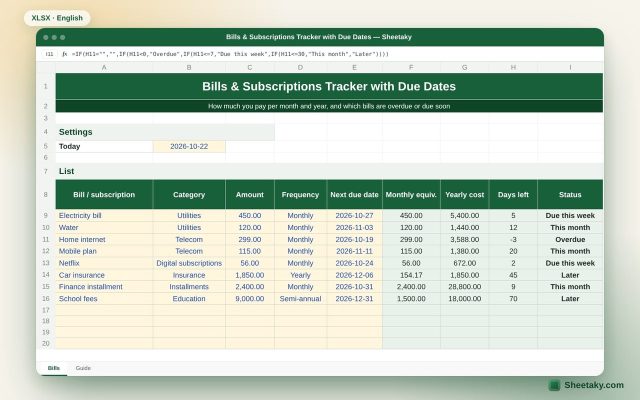
Task: Switch to the Guide sheet tab
Action: 83,368
